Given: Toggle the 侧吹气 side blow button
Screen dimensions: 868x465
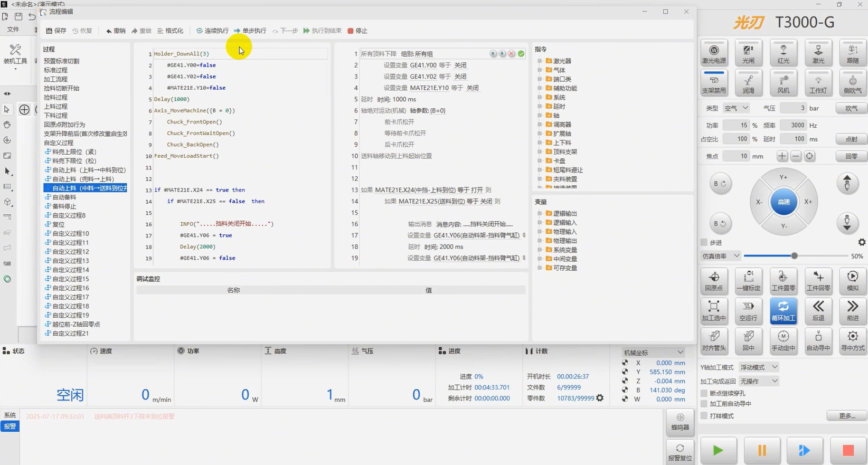Looking at the screenshot, I should pos(853,82).
